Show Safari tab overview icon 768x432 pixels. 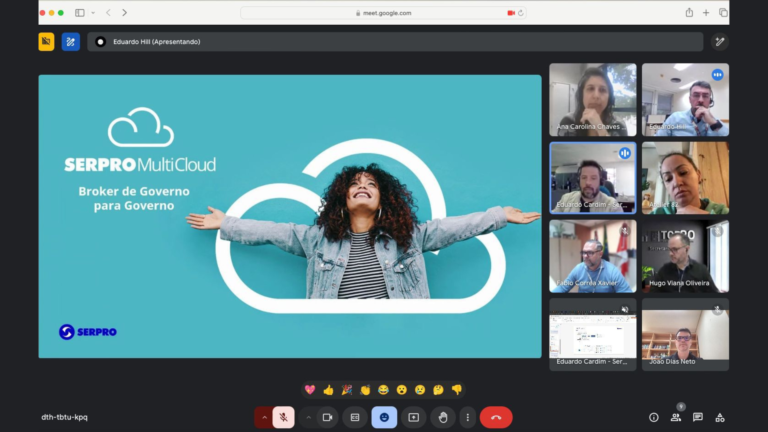[x=723, y=13]
